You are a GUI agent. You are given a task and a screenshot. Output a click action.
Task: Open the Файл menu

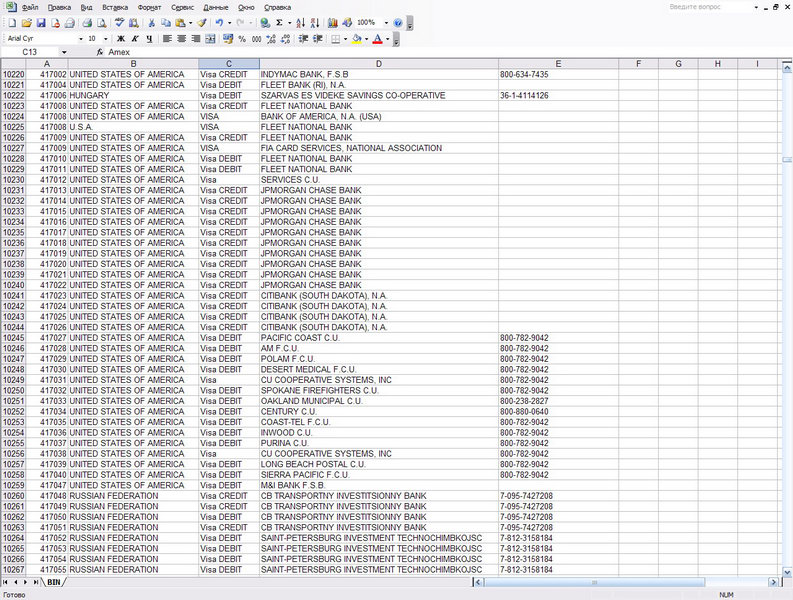tap(30, 8)
